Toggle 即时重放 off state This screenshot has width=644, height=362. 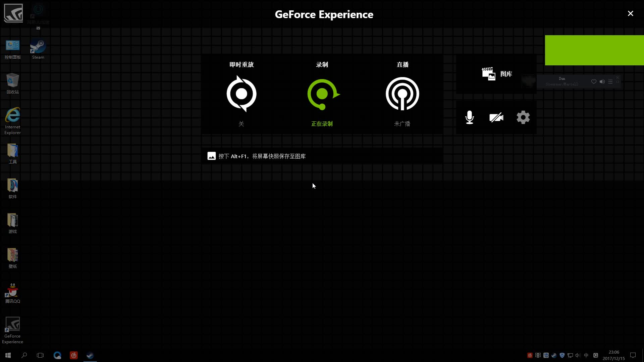pos(241,94)
